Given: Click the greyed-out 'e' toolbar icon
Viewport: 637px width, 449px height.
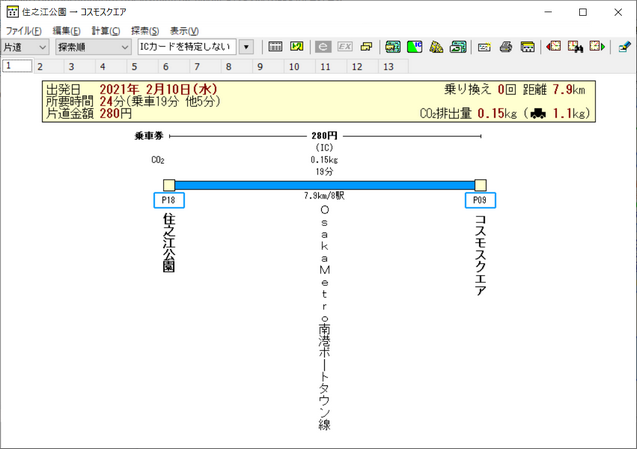Looking at the screenshot, I should click(x=323, y=47).
